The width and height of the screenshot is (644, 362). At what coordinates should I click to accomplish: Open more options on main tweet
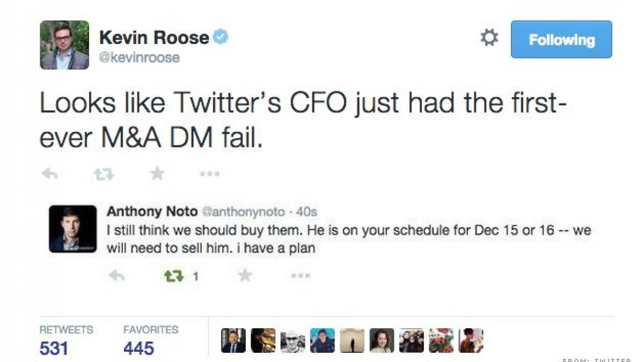210,174
